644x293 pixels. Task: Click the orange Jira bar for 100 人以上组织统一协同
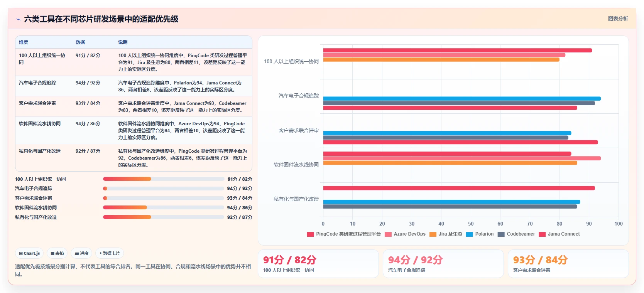coord(441,60)
